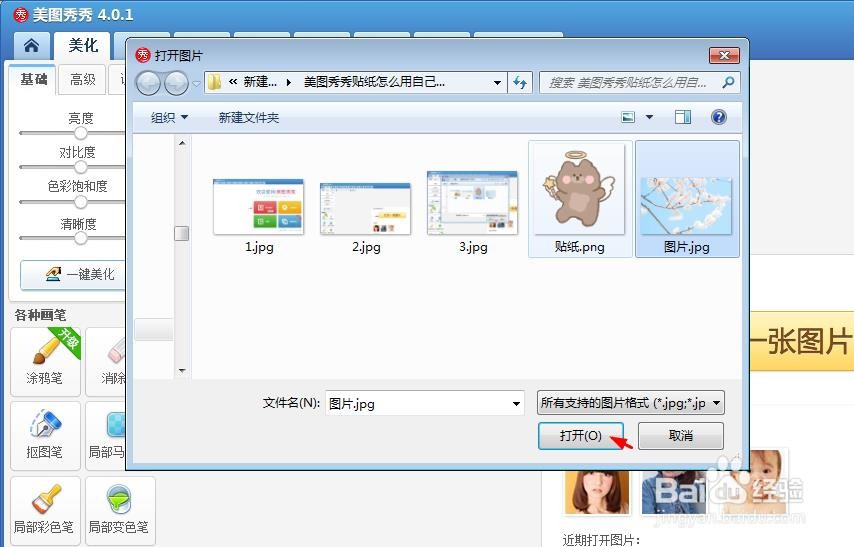The height and width of the screenshot is (547, 854).
Task: Open the recent locations dropdown arrow
Action: tap(197, 83)
